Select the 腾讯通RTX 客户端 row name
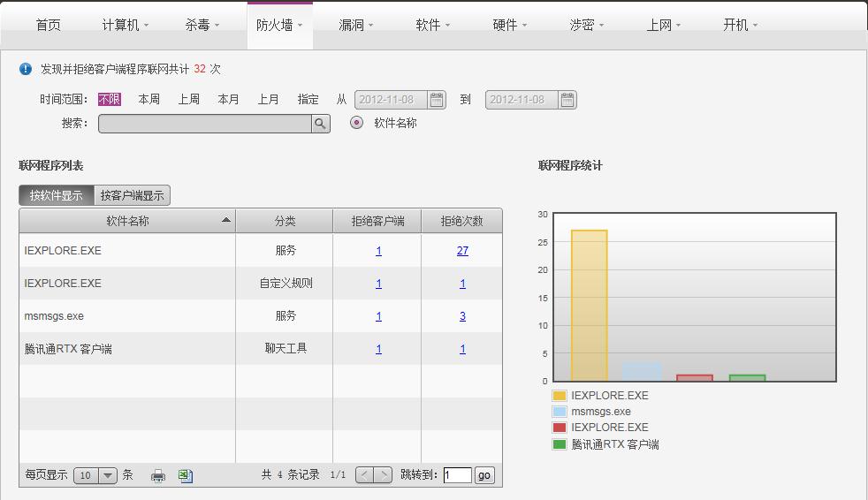This screenshot has width=868, height=500. pyautogui.click(x=68, y=348)
